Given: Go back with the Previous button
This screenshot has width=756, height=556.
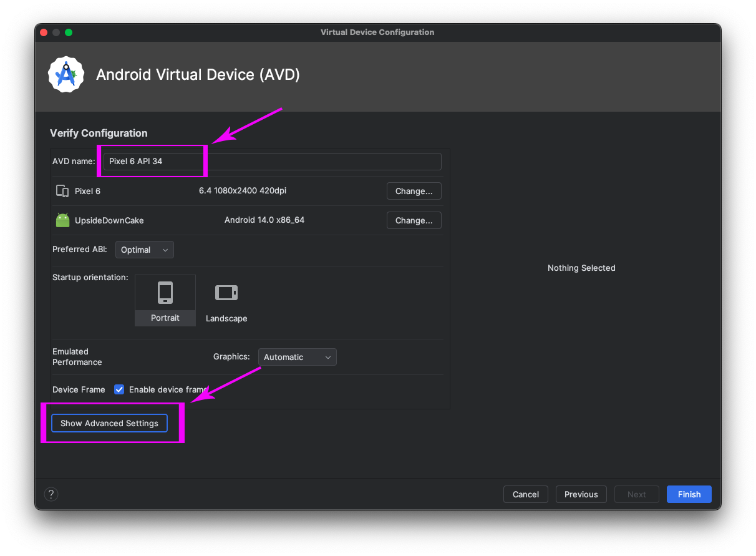Looking at the screenshot, I should 581,494.
